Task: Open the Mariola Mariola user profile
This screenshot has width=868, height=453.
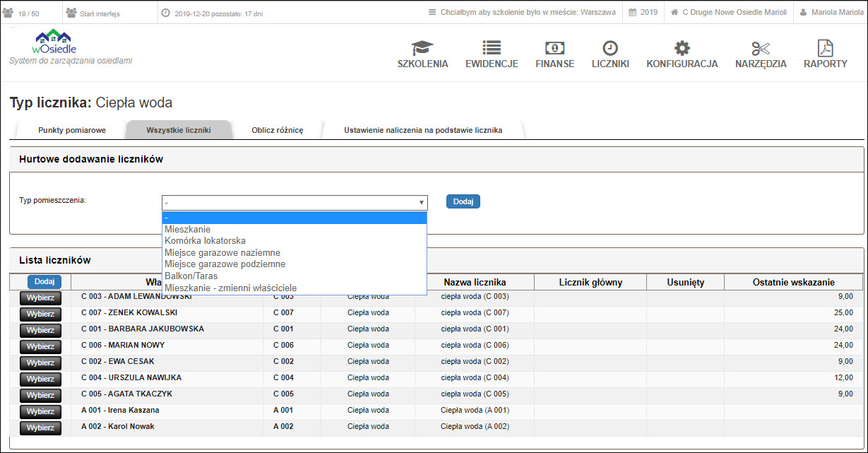Action: click(831, 12)
